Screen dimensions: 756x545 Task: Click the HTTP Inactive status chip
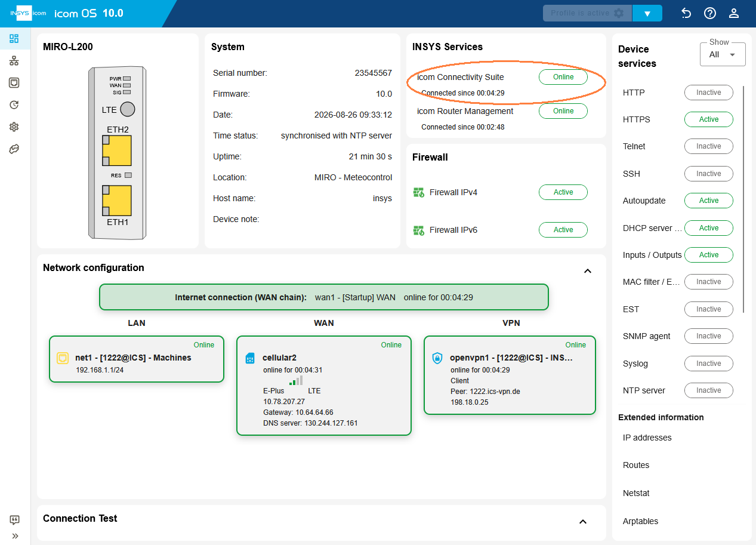(x=708, y=93)
